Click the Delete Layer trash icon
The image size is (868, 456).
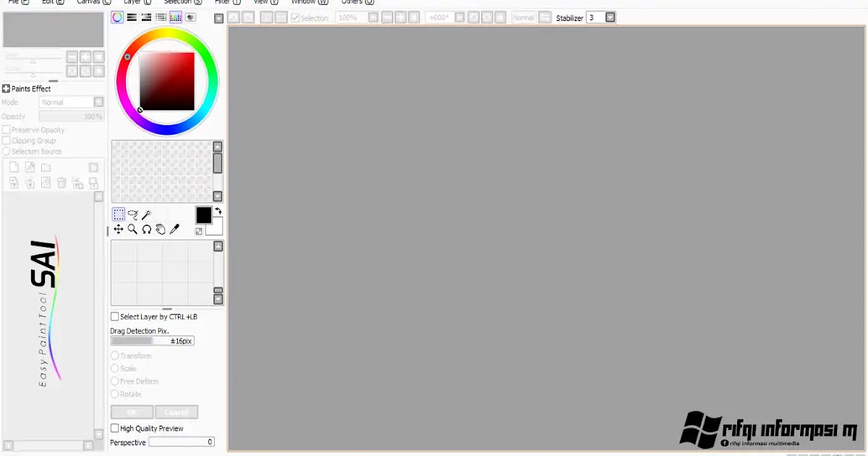click(x=61, y=183)
